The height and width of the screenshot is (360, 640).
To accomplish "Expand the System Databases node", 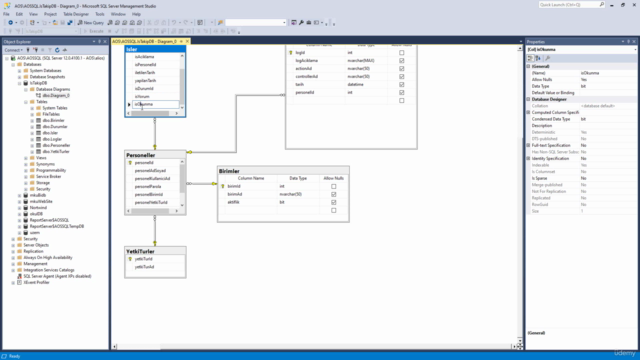I will (19, 71).
